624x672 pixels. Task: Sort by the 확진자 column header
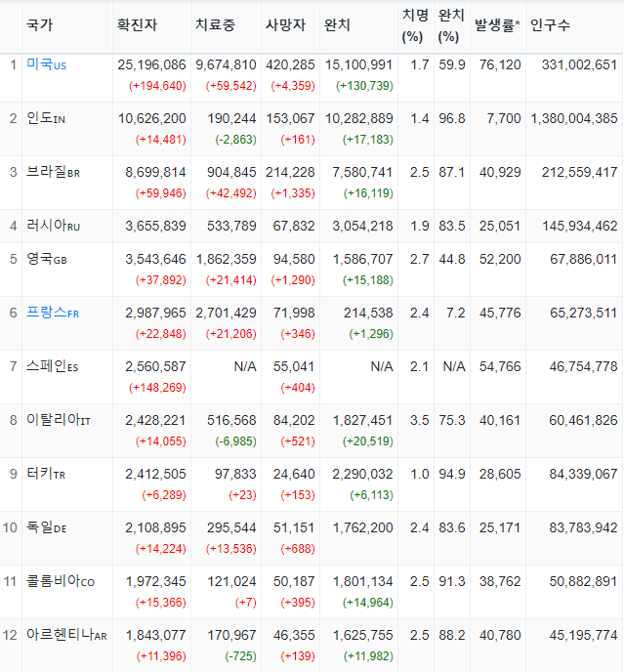(137, 24)
